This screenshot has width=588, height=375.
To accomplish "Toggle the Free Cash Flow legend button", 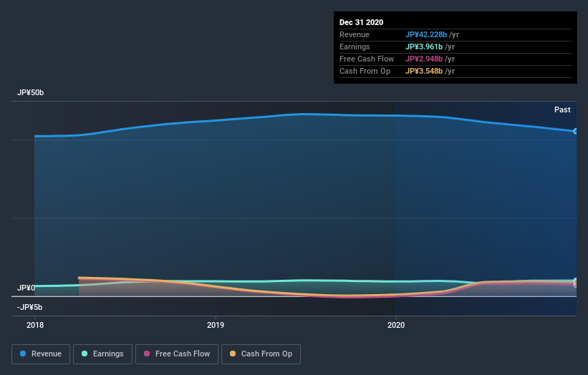I will [x=177, y=354].
